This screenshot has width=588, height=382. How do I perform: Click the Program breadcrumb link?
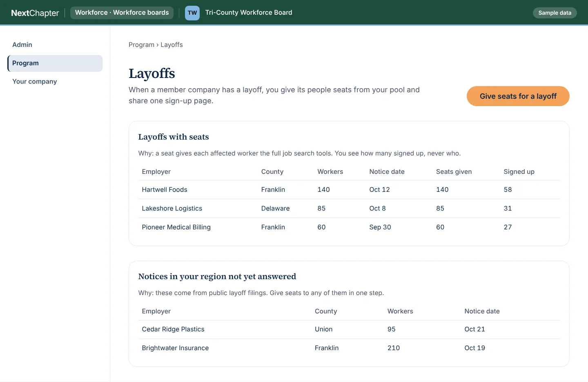[x=141, y=44]
